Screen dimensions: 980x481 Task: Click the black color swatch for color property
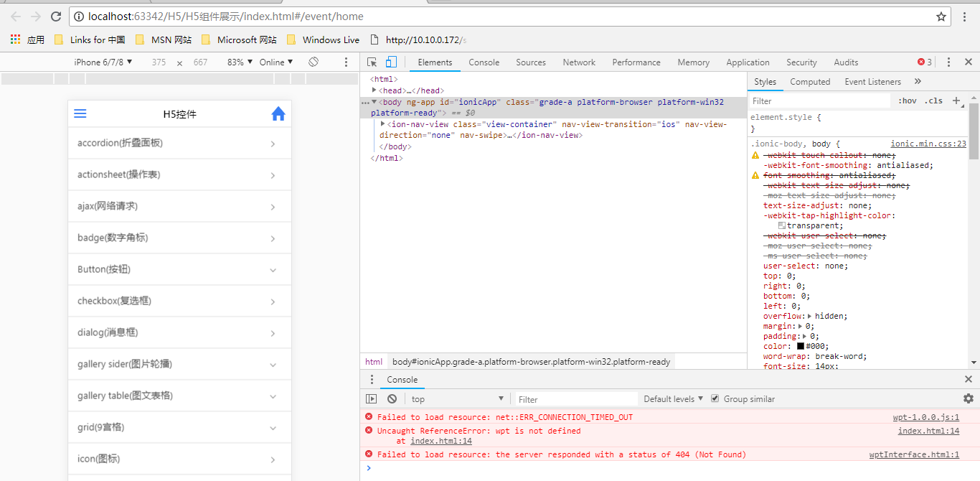[x=801, y=346]
